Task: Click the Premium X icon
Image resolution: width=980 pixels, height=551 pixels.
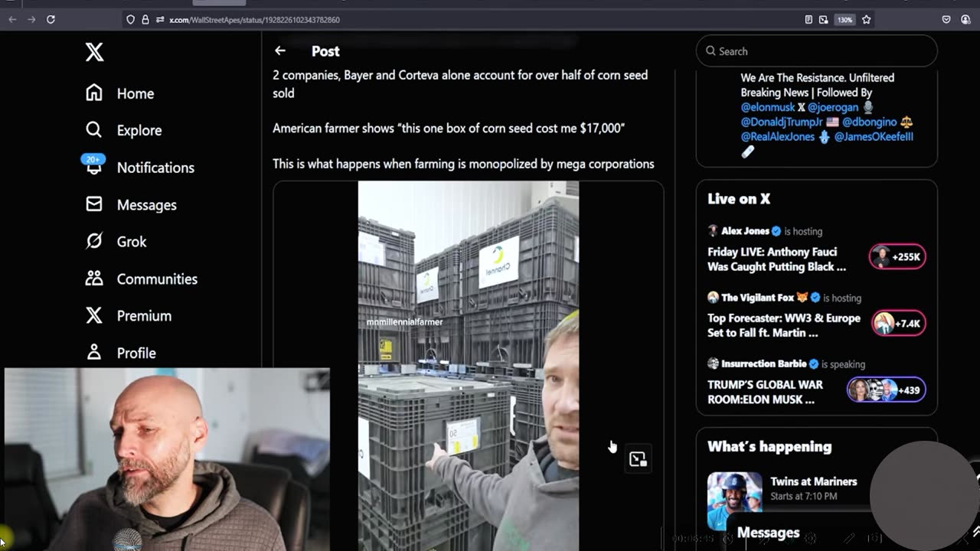Action: 94,315
